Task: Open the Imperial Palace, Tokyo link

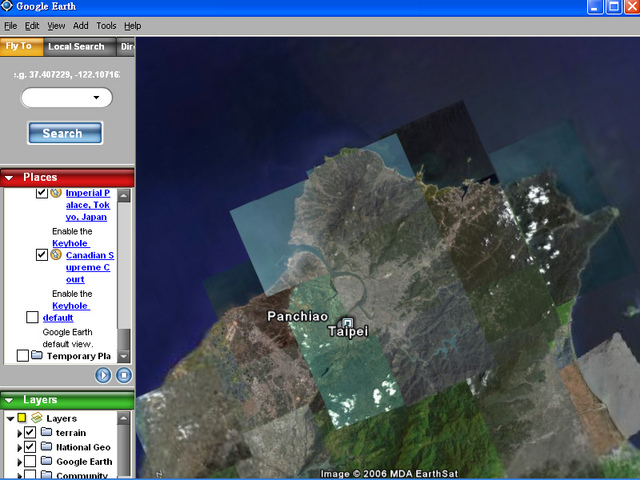Action: [88, 205]
